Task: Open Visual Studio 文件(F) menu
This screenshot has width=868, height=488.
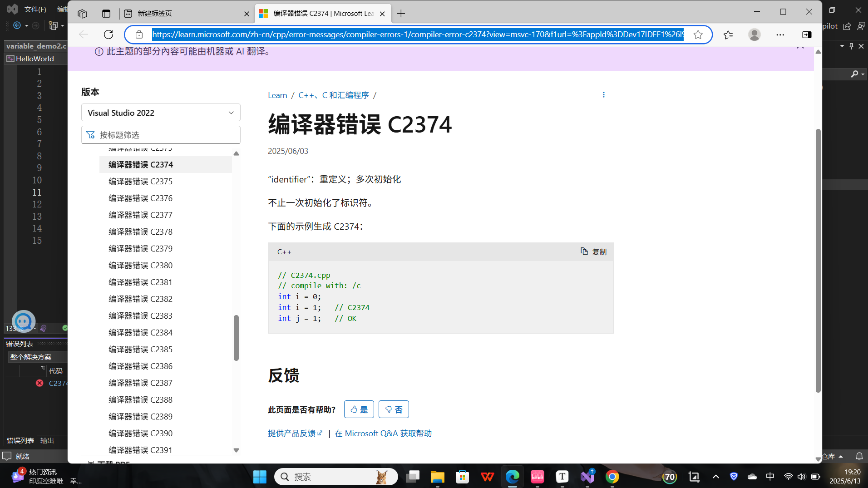Action: pyautogui.click(x=35, y=9)
